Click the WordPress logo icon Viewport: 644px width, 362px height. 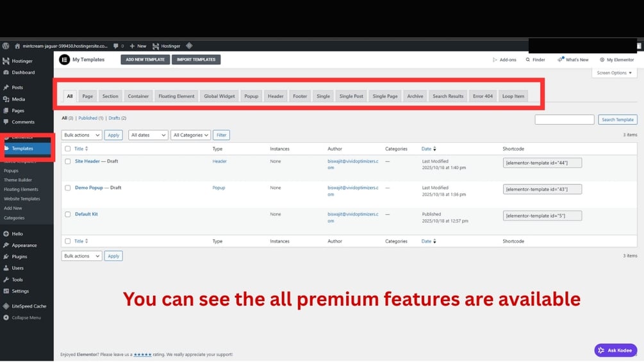click(x=6, y=46)
